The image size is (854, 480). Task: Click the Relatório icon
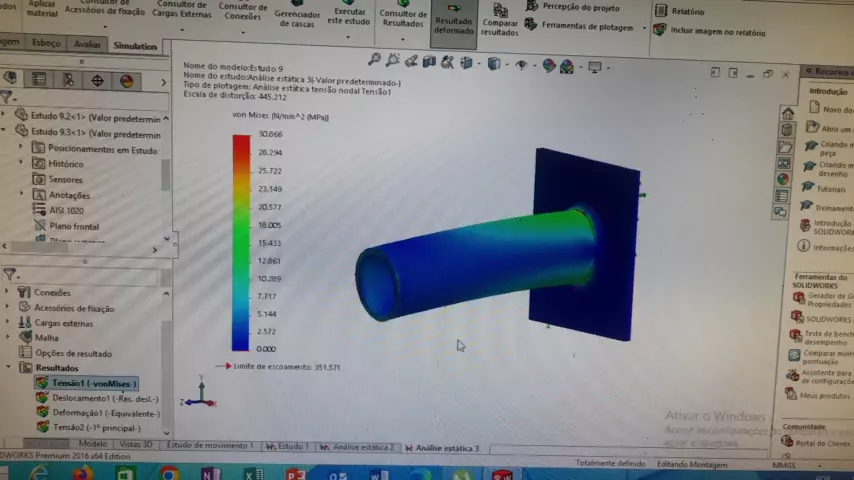(660, 11)
